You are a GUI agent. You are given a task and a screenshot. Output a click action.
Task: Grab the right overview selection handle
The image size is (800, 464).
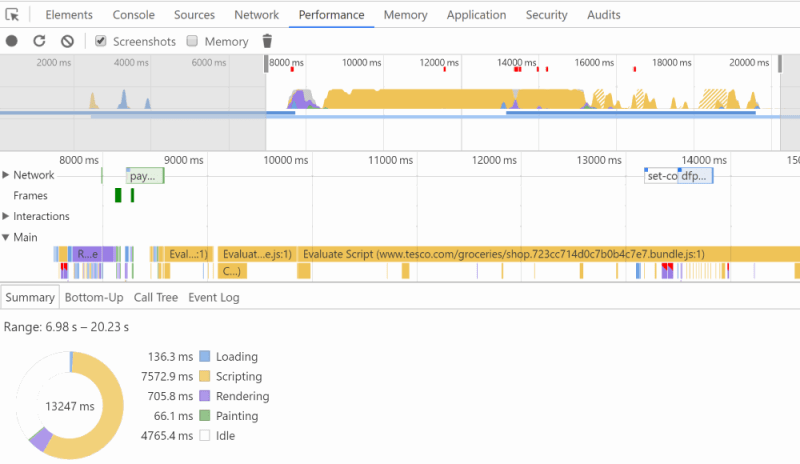780,64
